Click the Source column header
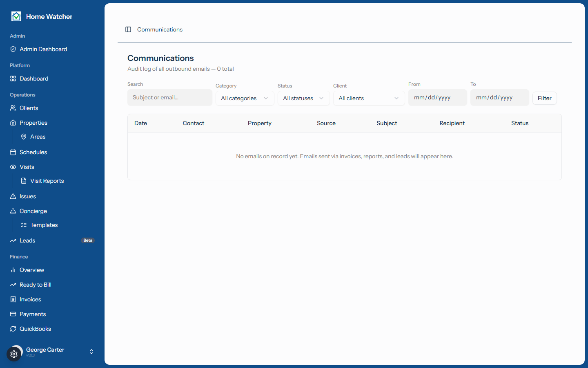 coord(326,123)
